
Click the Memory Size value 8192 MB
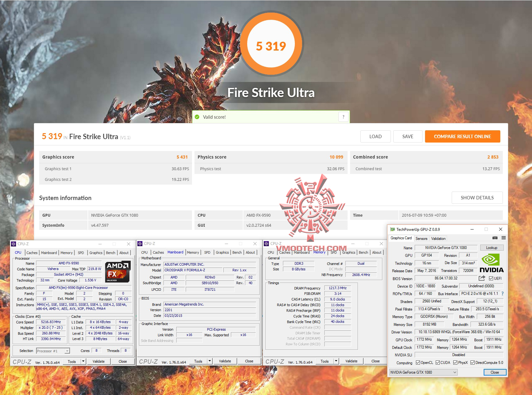(x=429, y=324)
